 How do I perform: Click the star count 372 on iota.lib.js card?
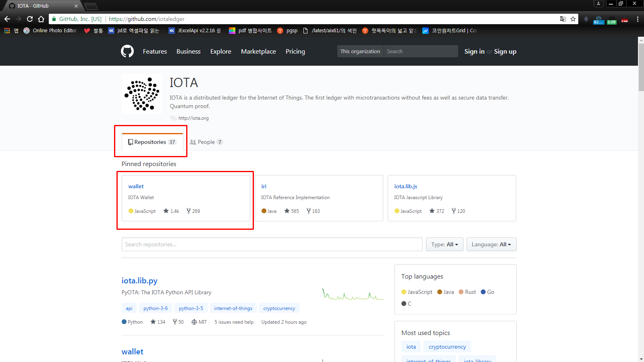click(x=437, y=211)
